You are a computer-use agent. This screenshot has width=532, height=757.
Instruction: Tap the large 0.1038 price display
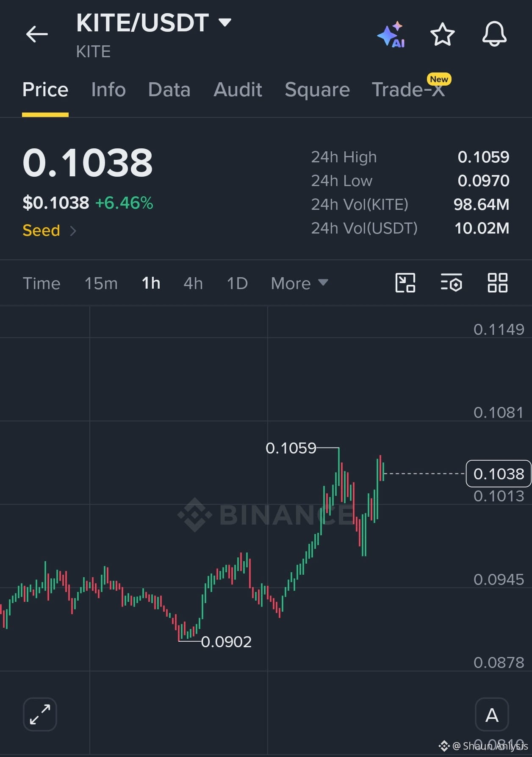[x=88, y=163]
